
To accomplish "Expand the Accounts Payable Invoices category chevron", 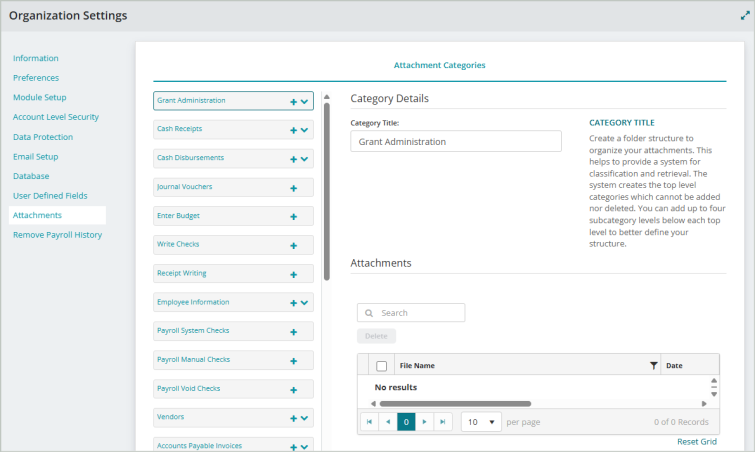I will [304, 447].
